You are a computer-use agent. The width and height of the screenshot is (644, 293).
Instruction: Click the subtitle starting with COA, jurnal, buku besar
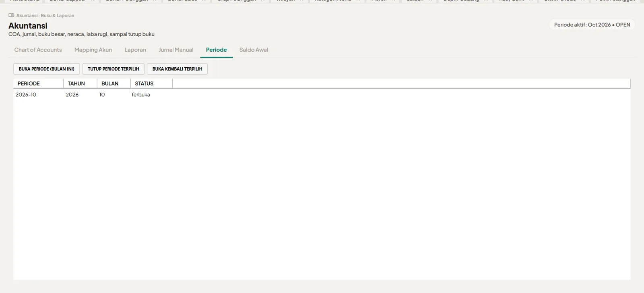click(x=81, y=34)
